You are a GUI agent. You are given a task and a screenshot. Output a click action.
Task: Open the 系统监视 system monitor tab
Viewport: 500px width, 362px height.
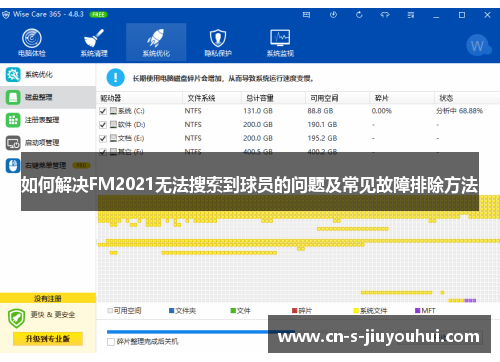pos(280,43)
